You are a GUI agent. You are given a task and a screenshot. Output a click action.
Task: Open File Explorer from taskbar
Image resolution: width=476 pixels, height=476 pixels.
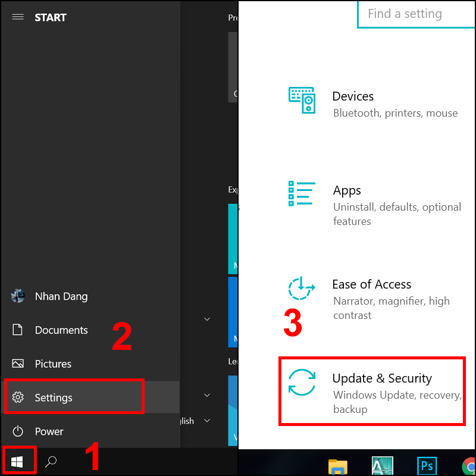(x=338, y=466)
